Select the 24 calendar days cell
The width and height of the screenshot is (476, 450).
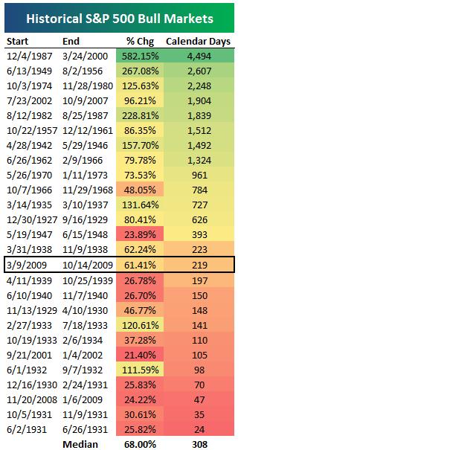click(197, 429)
